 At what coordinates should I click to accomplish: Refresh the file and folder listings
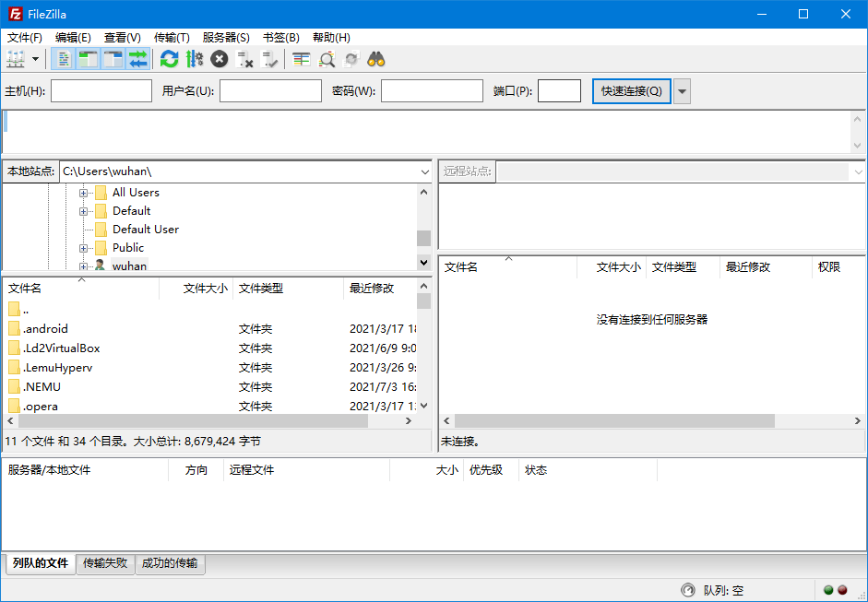[169, 58]
